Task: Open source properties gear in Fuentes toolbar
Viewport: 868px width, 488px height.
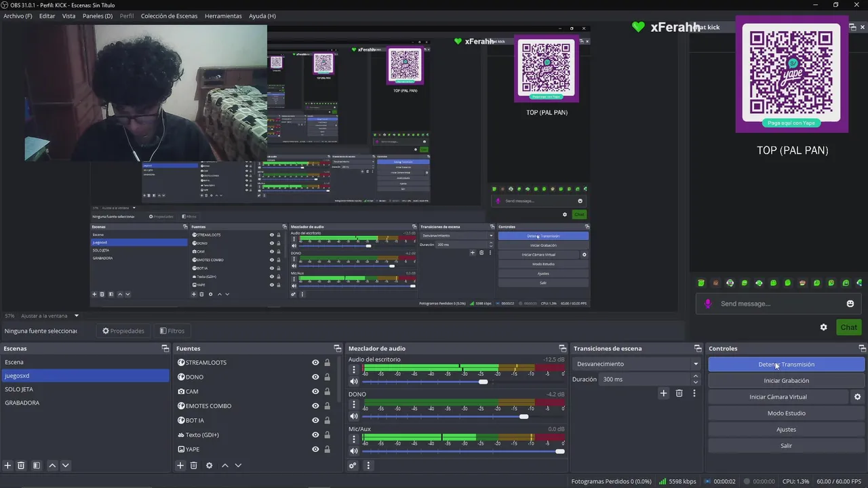Action: coord(210,466)
